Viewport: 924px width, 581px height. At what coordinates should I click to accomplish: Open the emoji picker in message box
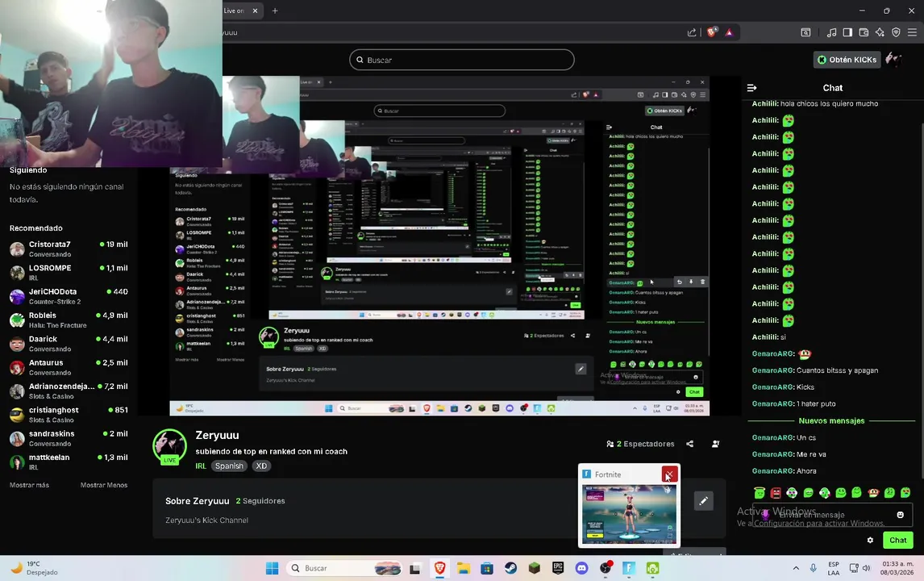[901, 515]
